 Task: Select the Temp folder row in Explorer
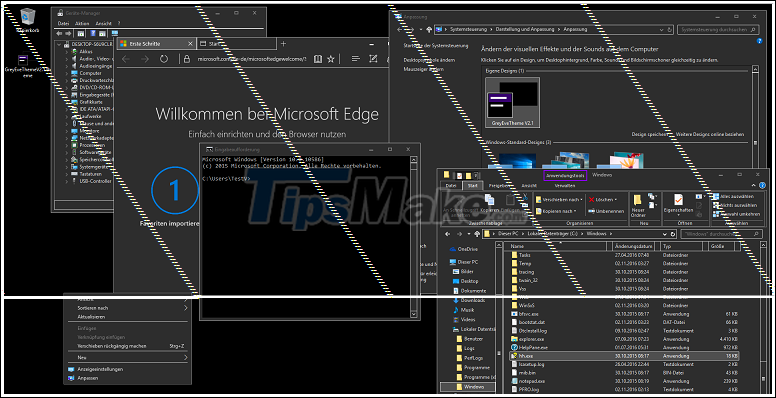click(x=625, y=263)
